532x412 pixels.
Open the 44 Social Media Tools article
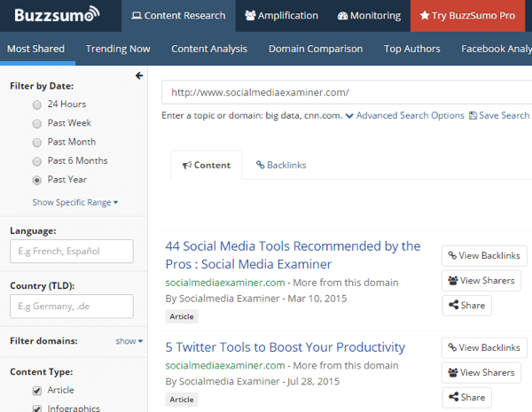(x=293, y=255)
